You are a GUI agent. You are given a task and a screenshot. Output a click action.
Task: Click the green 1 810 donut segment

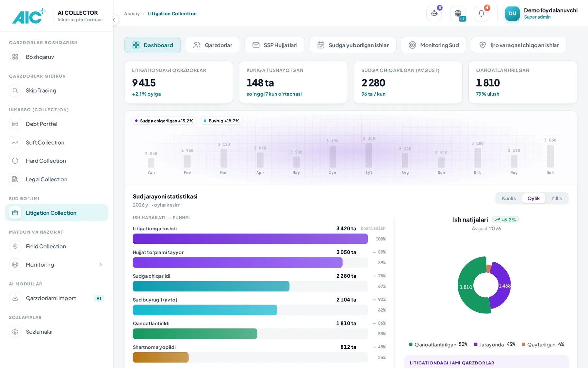(465, 287)
